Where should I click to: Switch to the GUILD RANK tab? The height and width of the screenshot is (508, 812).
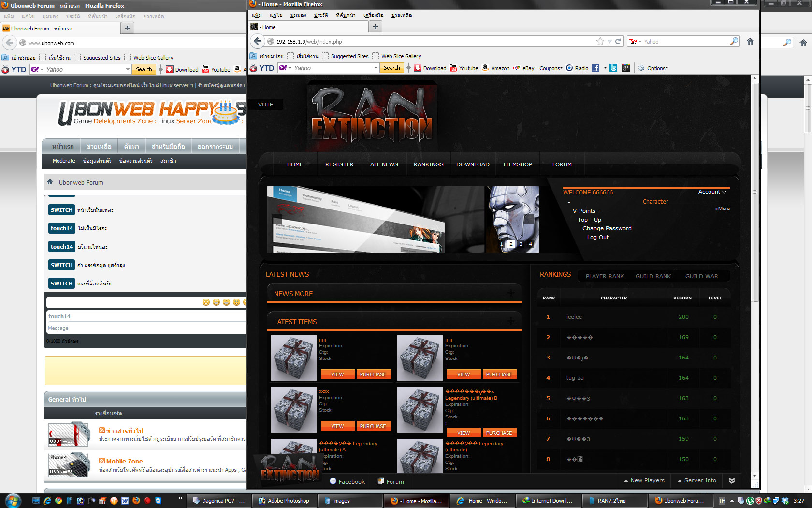coord(653,276)
